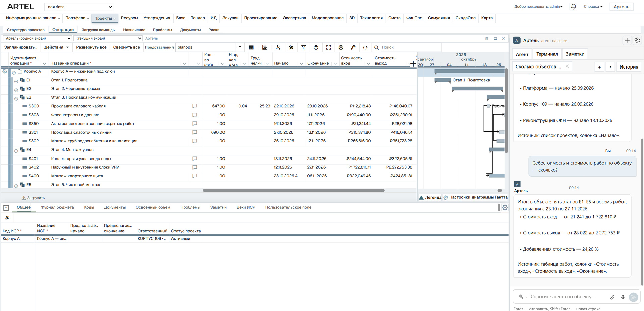Open the Действия dropdown menu
The image size is (644, 311).
click(x=56, y=47)
